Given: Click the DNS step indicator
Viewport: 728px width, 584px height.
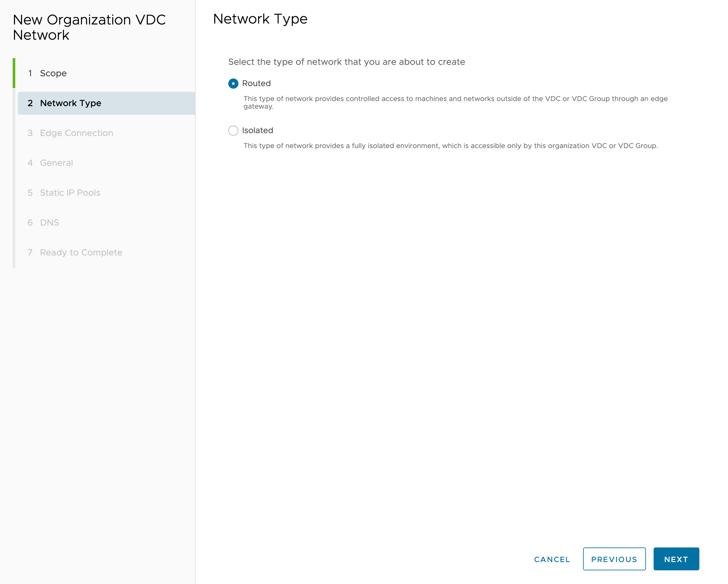Looking at the screenshot, I should (x=50, y=222).
